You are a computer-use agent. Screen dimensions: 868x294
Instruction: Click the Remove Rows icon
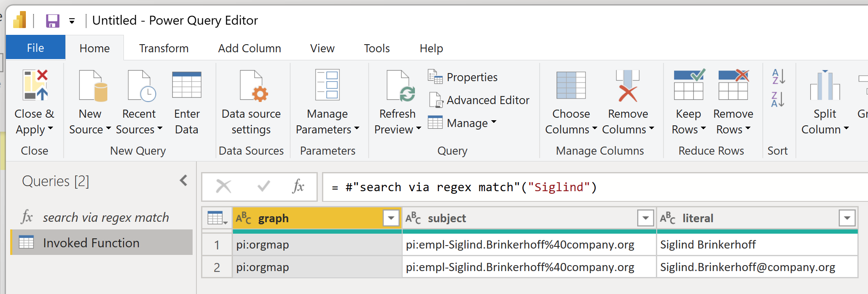[x=734, y=84]
